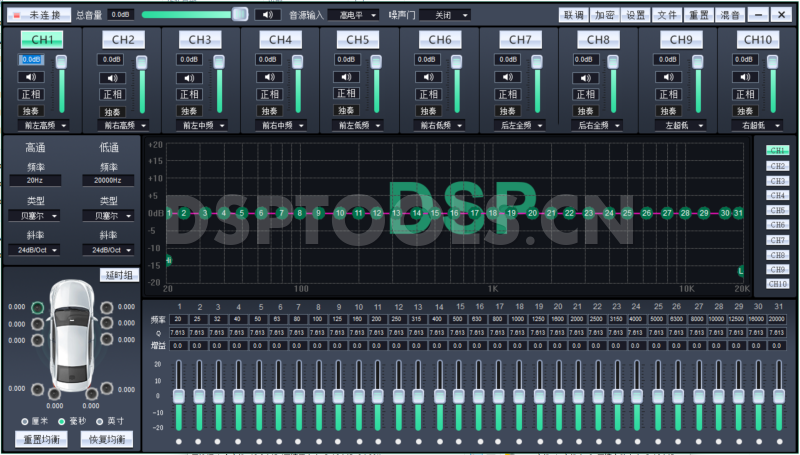
Task: Click the CH5 mute speaker icon
Action: (x=352, y=77)
